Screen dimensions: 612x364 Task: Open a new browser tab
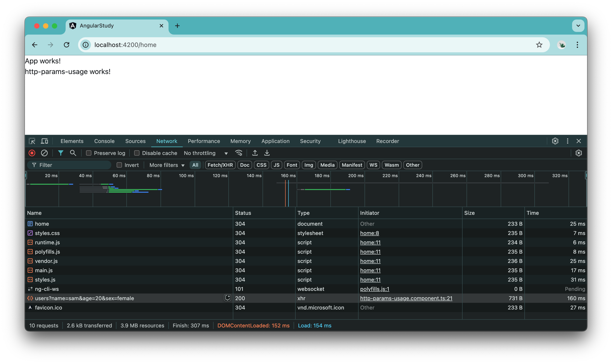coord(177,25)
